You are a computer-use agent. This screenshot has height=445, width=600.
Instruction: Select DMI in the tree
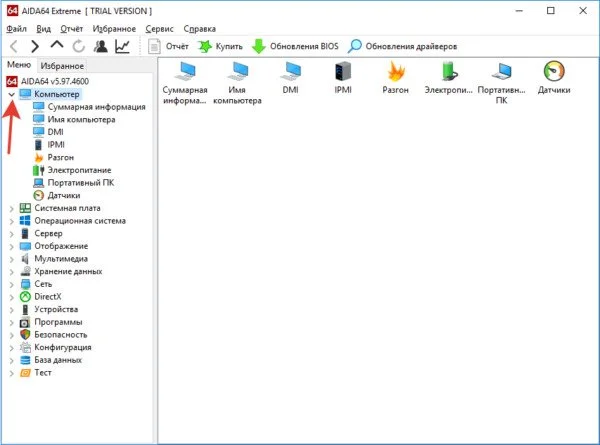55,132
